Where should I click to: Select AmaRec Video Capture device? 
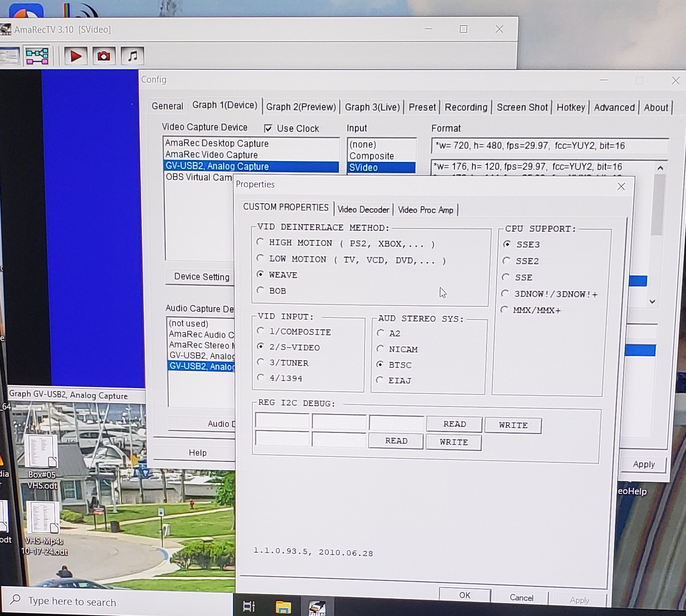tap(251, 155)
